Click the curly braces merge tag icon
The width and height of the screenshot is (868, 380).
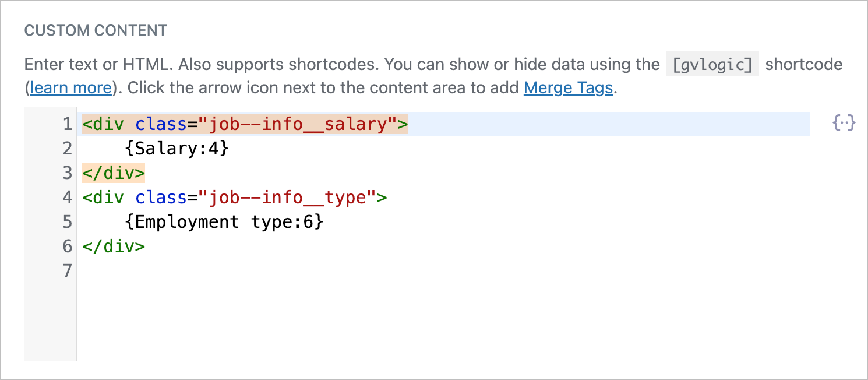(843, 123)
